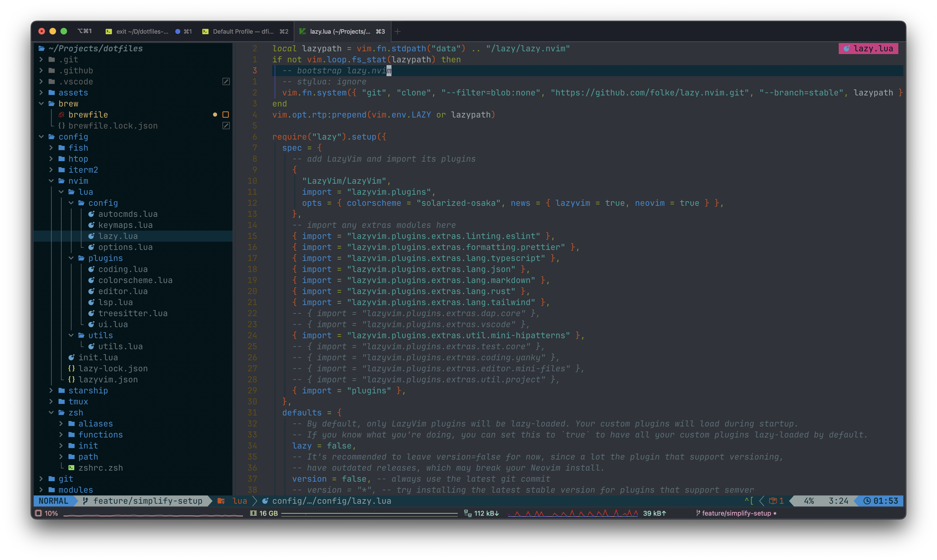This screenshot has height=560, width=937.
Task: Toggle the .vscode checkbox marker
Action: coord(227,81)
